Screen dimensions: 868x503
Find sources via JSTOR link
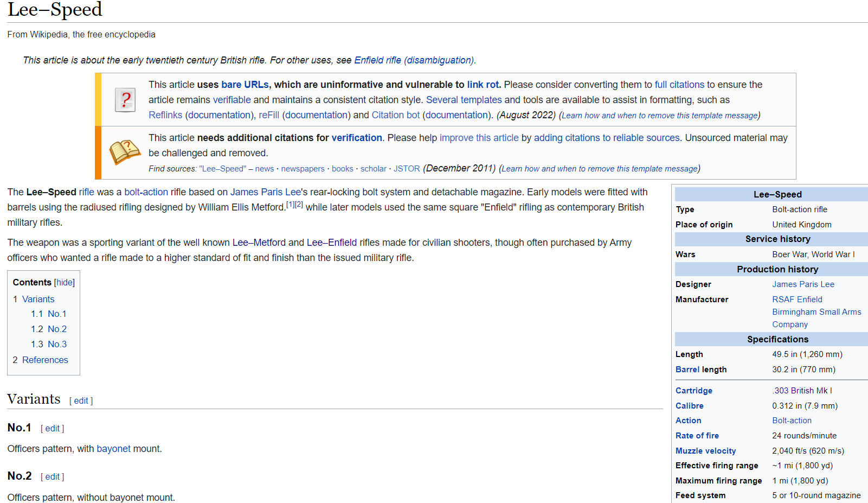[407, 169]
